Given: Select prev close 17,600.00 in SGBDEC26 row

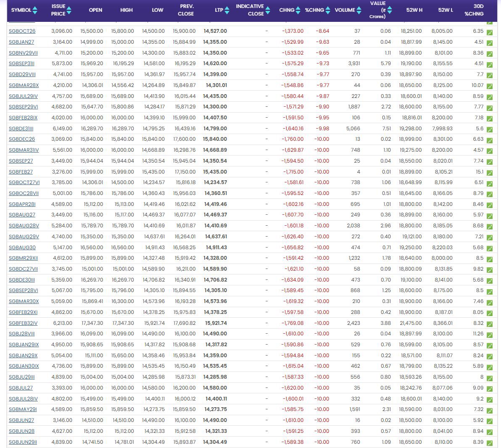Looking at the screenshot, I should pyautogui.click(x=185, y=139).
